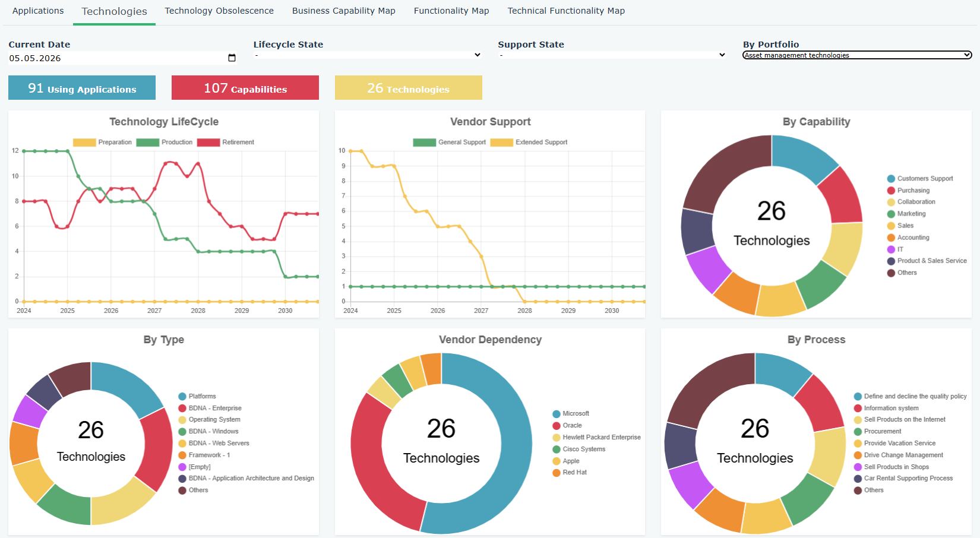Click BDNA - Web Servers legend entry

pos(214,443)
